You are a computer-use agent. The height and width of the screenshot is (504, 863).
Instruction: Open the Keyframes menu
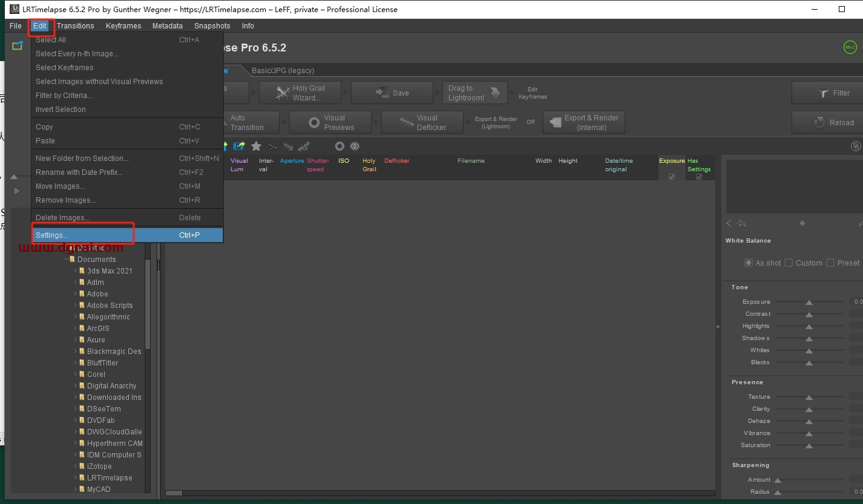click(123, 26)
